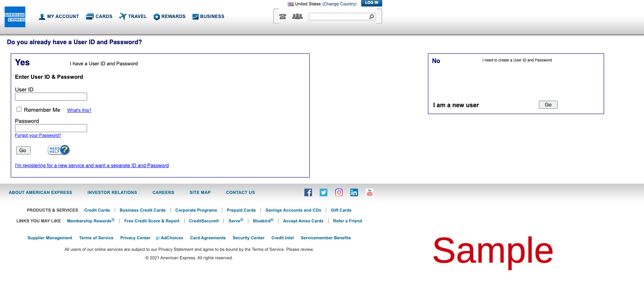
Task: Open the Instagram icon
Action: [339, 192]
